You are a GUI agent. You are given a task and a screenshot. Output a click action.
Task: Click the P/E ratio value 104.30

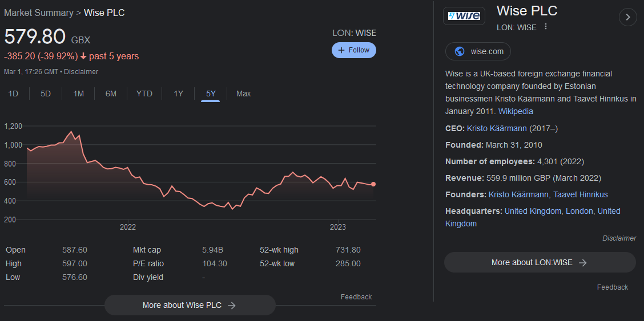[x=215, y=263]
